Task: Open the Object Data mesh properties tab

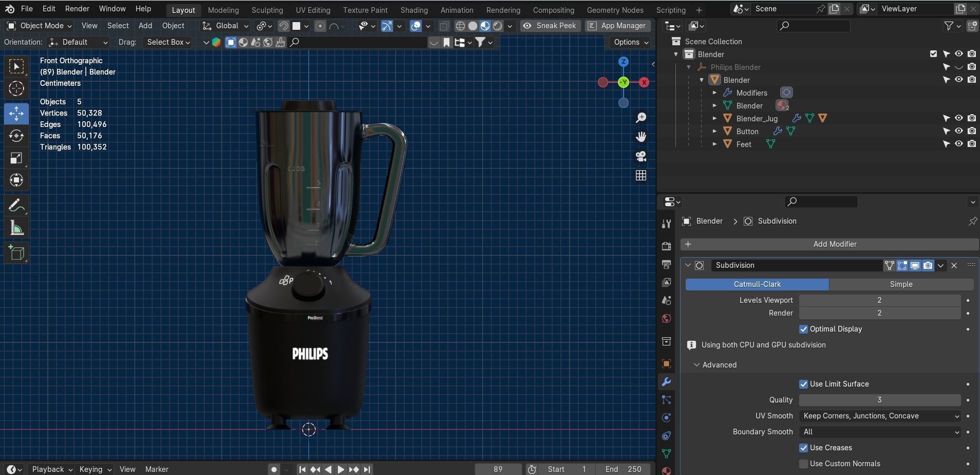Action: (666, 453)
